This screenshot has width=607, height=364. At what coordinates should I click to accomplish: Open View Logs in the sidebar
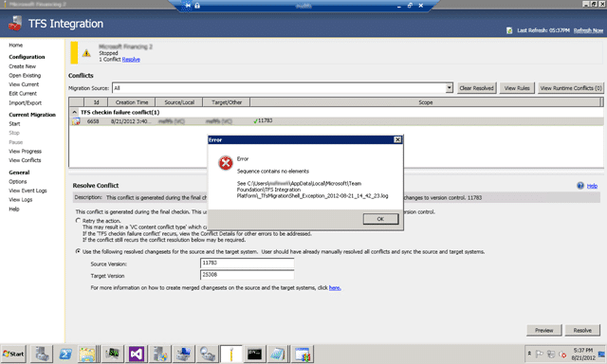tap(21, 200)
